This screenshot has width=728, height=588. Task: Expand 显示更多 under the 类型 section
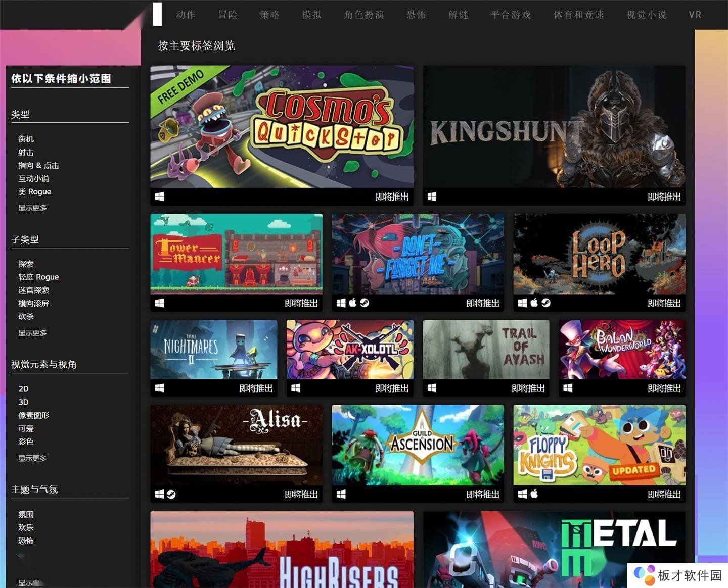(32, 208)
